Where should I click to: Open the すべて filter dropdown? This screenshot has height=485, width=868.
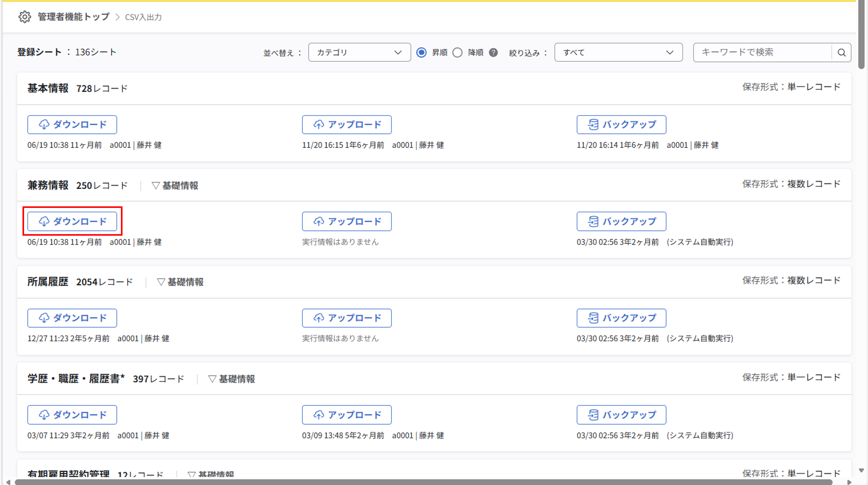[618, 52]
